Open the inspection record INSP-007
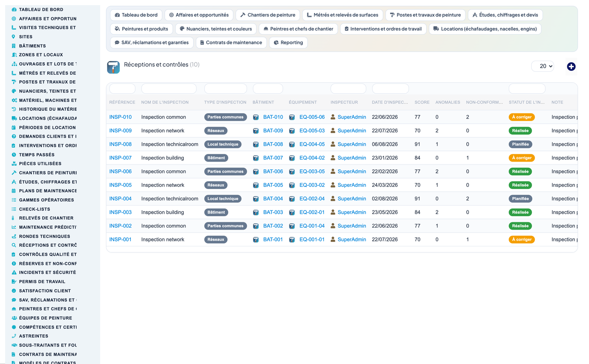The height and width of the screenshot is (364, 589). tap(120, 158)
